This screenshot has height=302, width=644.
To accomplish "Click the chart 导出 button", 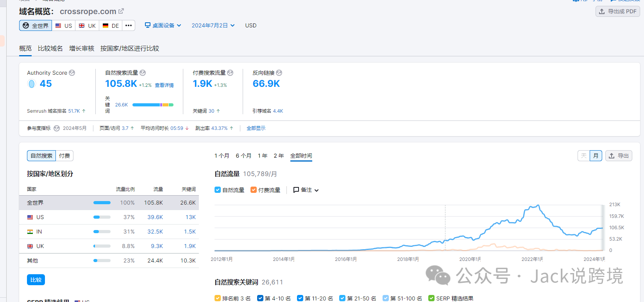I will pos(619,156).
